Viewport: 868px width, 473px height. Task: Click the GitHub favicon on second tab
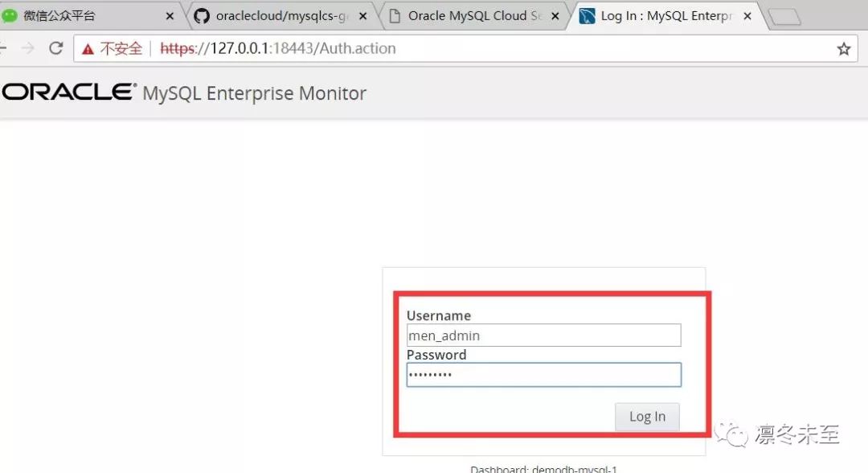coord(202,15)
